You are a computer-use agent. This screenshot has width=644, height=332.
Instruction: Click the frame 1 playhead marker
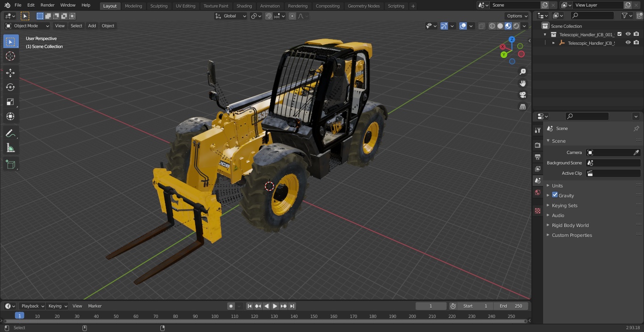click(19, 316)
